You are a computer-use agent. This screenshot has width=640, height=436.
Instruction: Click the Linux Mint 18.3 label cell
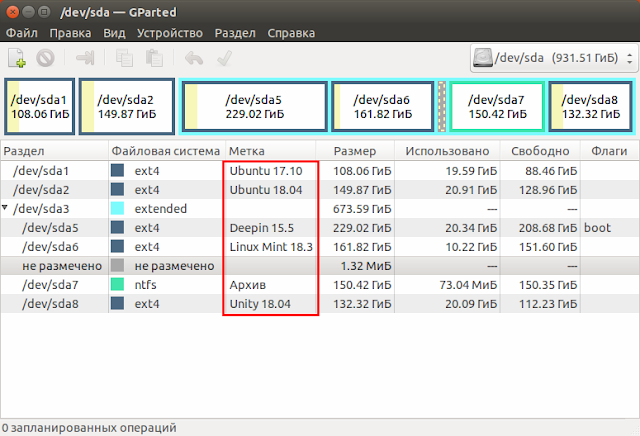271,247
